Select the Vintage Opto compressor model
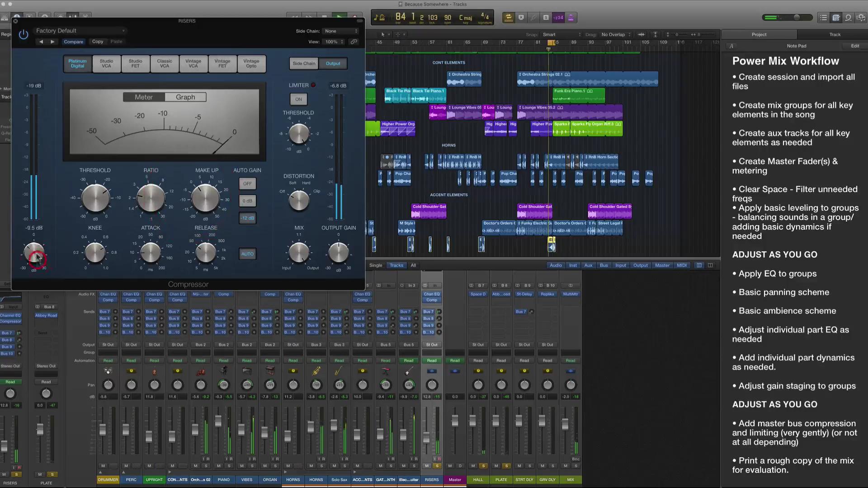The width and height of the screenshot is (868, 488). (251, 64)
